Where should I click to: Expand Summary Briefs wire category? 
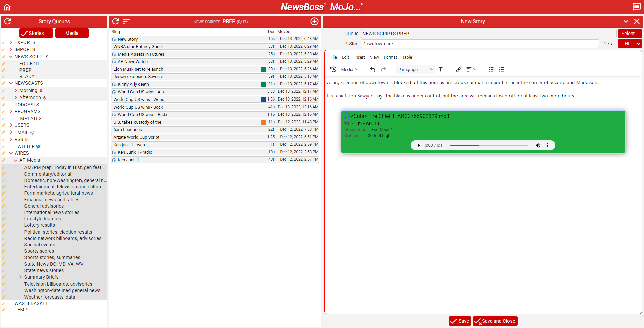click(x=20, y=277)
